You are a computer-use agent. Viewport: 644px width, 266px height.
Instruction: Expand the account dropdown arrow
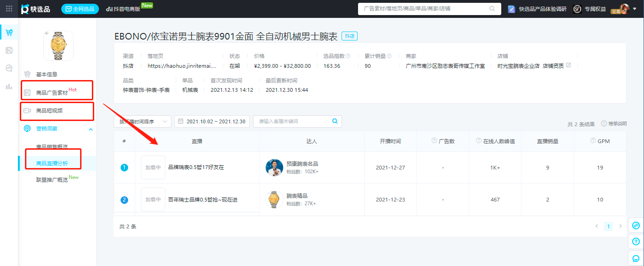[x=636, y=9]
